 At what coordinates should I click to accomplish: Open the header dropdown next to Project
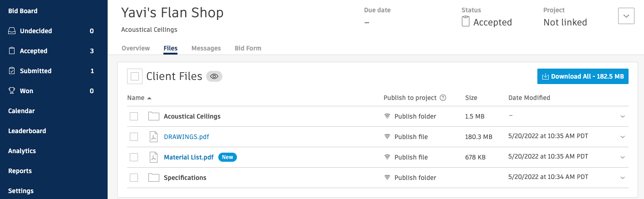coord(626,16)
